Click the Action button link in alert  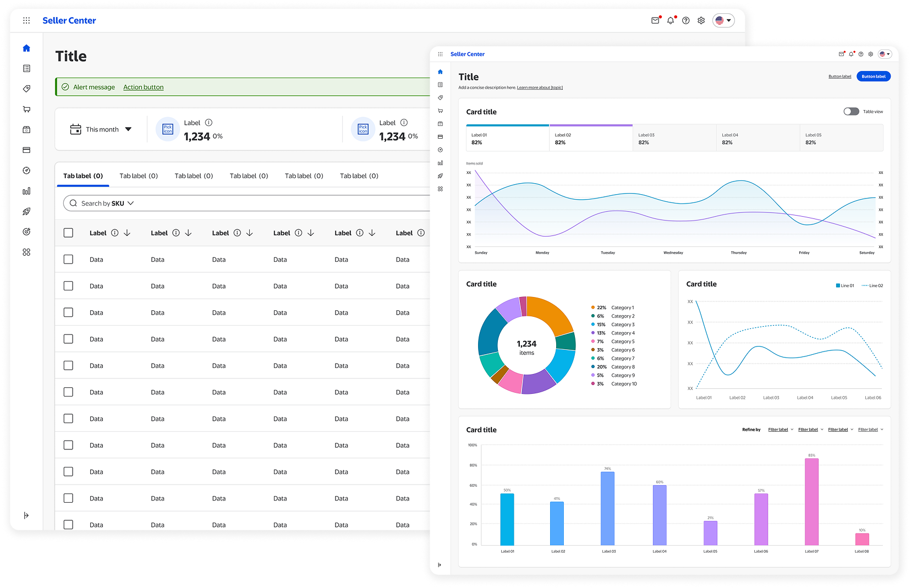(x=143, y=87)
